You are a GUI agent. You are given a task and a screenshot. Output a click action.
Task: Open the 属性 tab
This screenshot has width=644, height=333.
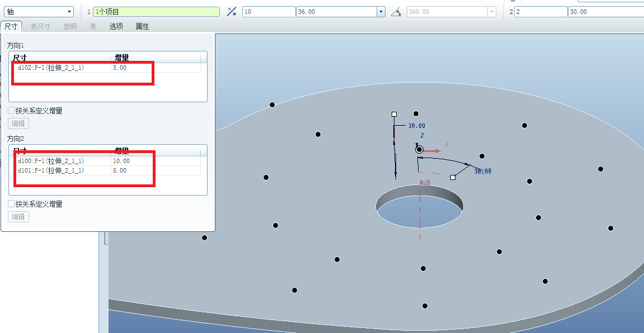coord(142,26)
